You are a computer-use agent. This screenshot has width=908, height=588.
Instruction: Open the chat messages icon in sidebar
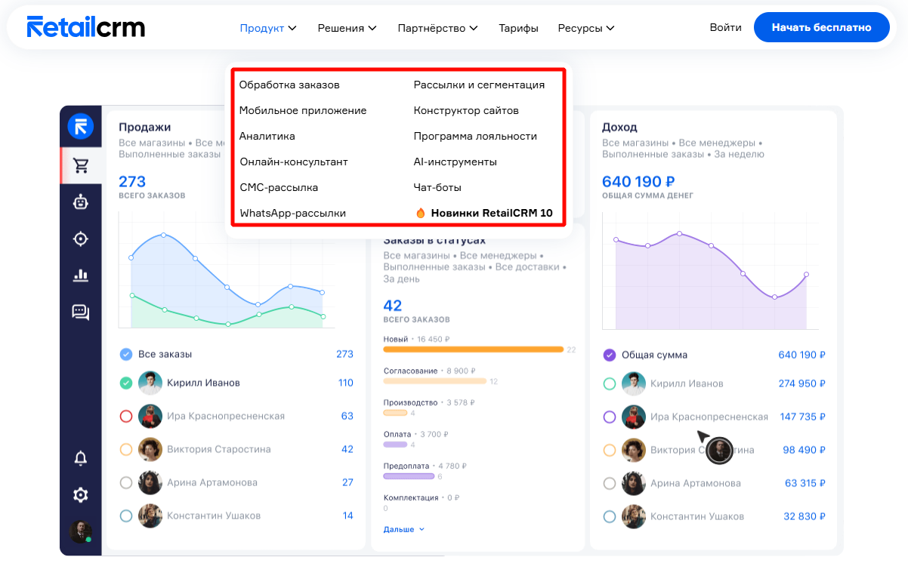tap(80, 312)
